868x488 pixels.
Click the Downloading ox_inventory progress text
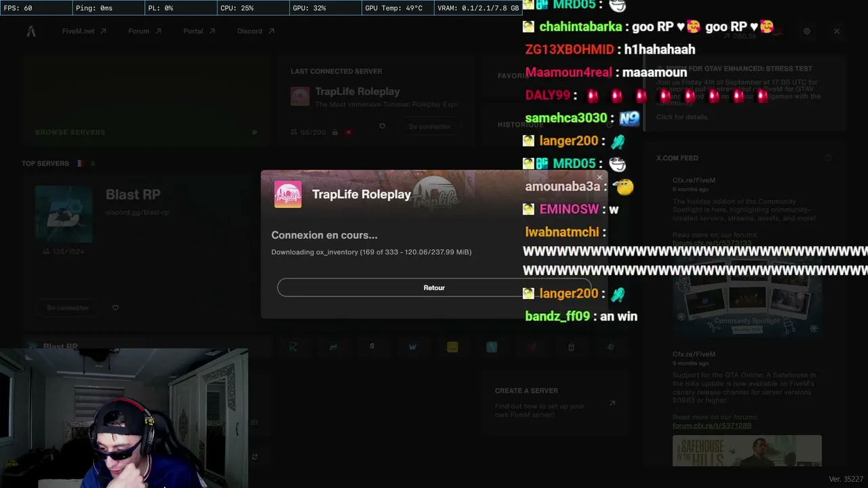pos(372,252)
